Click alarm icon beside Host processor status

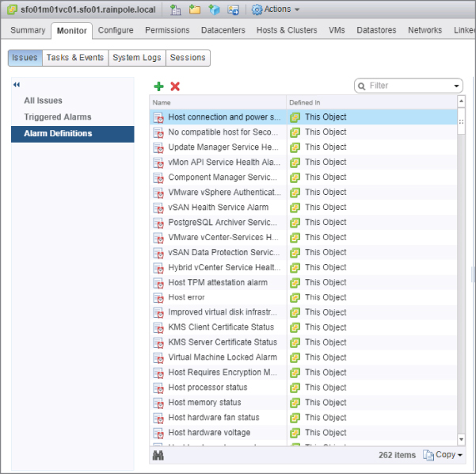coord(158,388)
